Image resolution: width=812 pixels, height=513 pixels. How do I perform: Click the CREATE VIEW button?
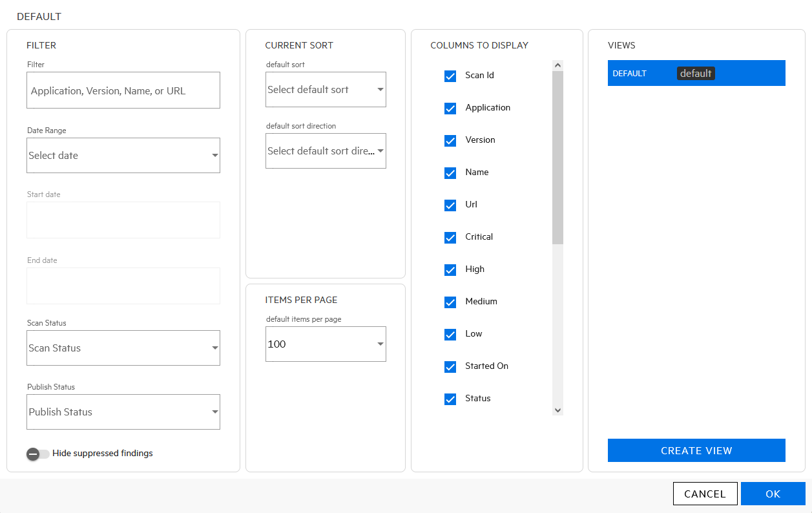(x=696, y=450)
